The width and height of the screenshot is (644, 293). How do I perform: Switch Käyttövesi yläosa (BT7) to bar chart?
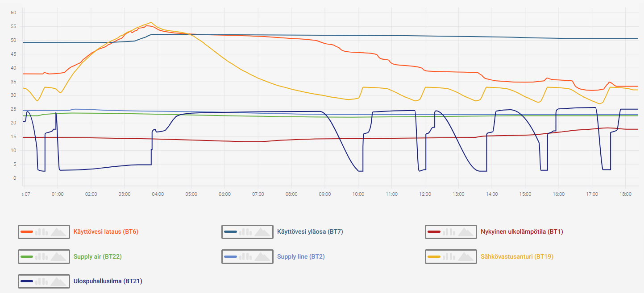click(245, 232)
